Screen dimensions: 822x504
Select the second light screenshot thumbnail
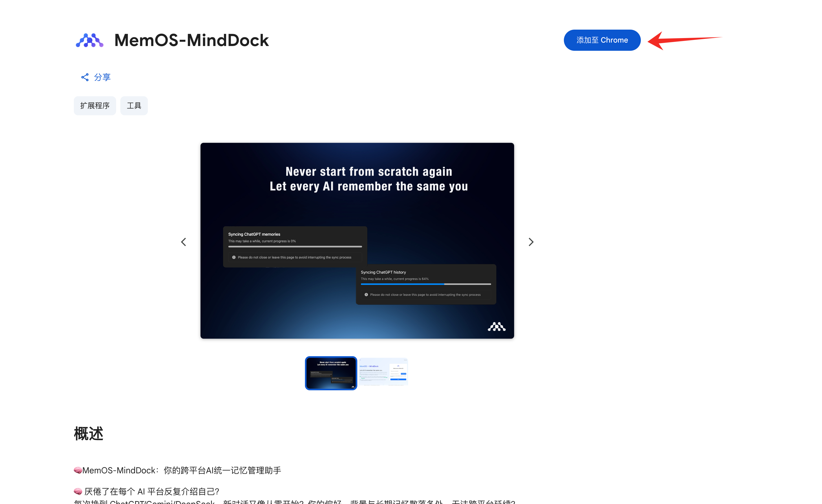[383, 372]
